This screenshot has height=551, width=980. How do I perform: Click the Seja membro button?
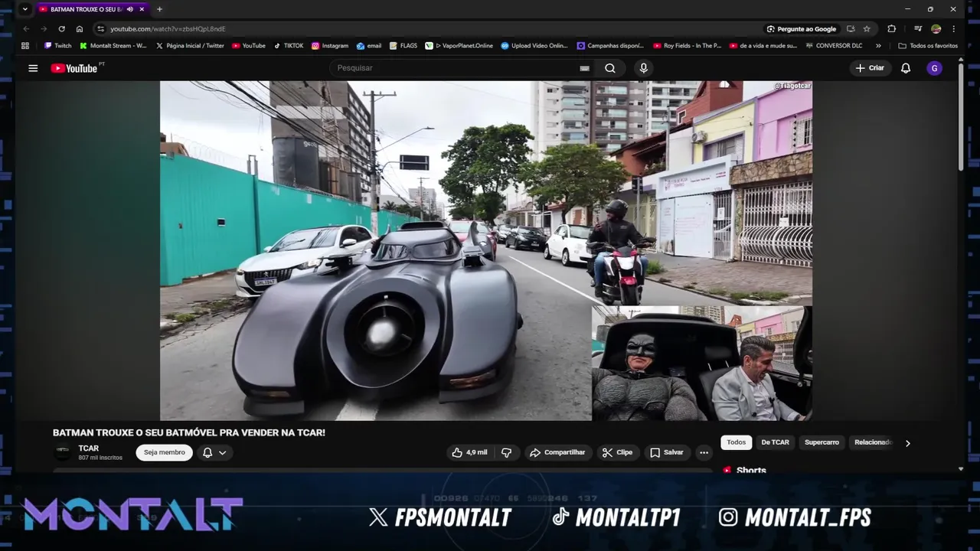(x=165, y=452)
